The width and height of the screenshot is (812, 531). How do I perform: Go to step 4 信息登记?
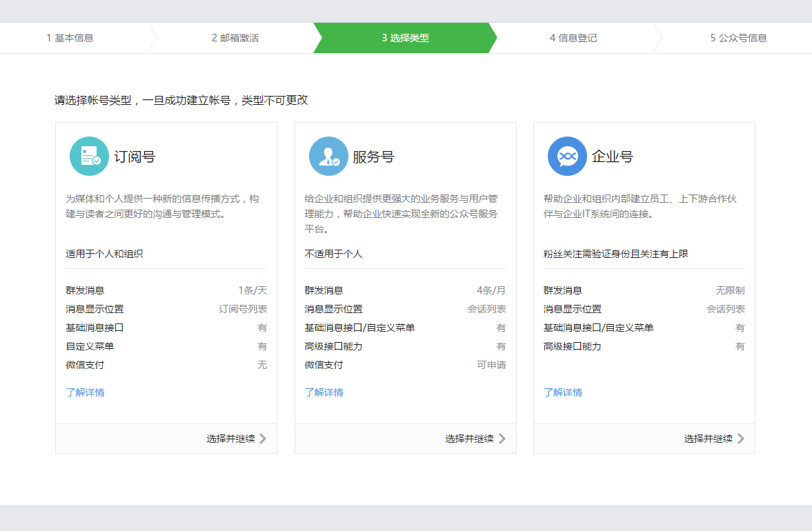tap(573, 38)
